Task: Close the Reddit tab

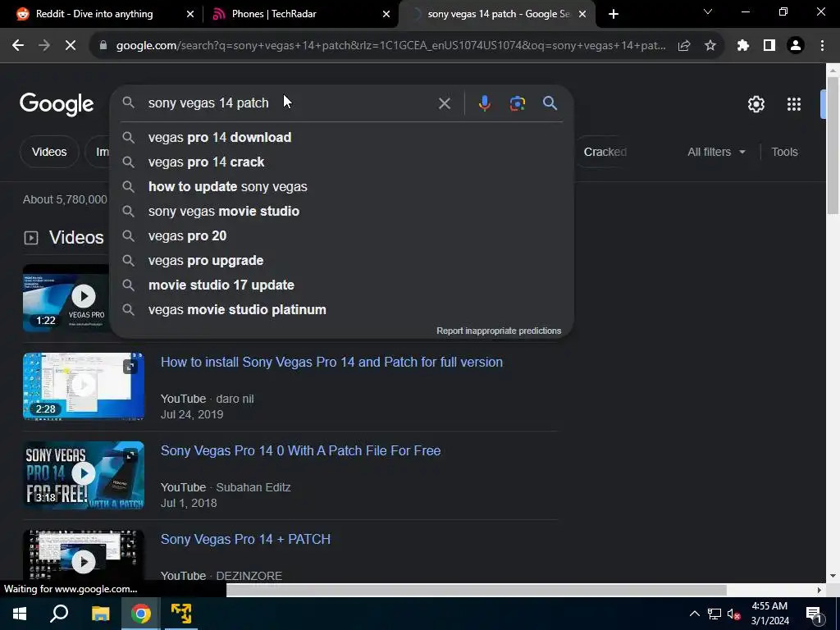Action: (x=190, y=15)
